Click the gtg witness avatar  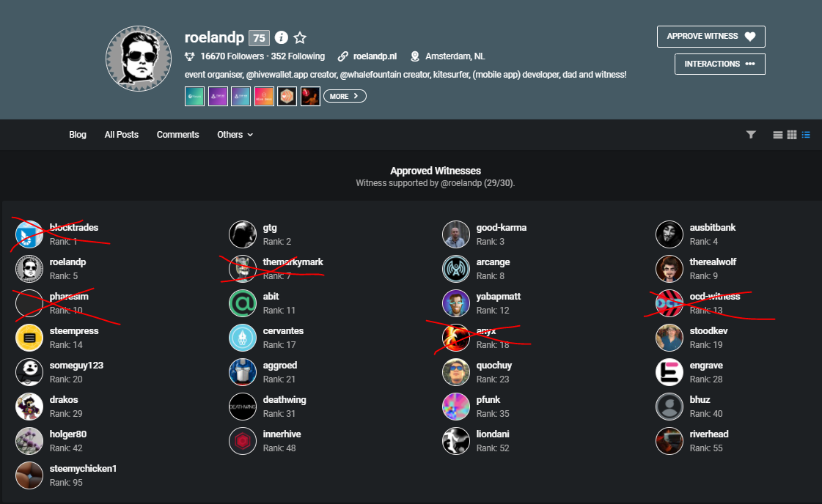click(x=243, y=234)
